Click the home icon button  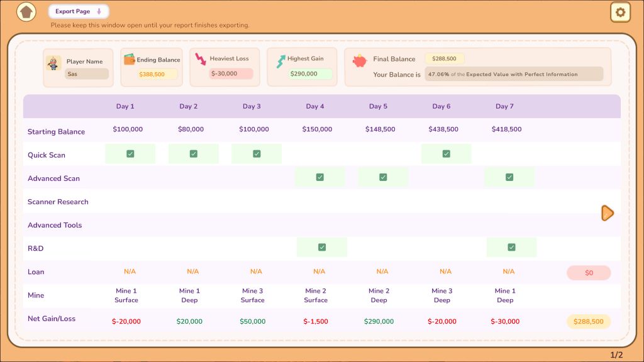pyautogui.click(x=26, y=12)
